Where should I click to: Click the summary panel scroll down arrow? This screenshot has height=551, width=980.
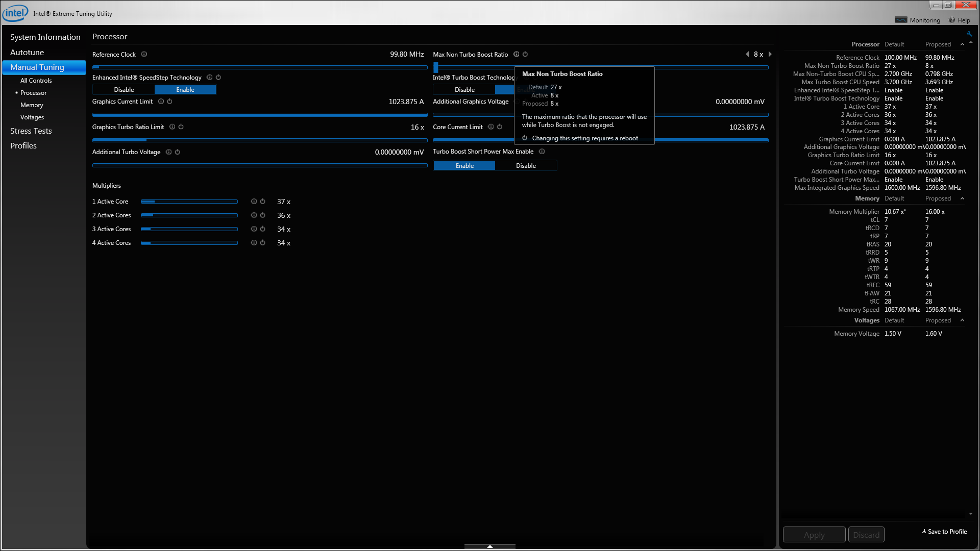[970, 514]
